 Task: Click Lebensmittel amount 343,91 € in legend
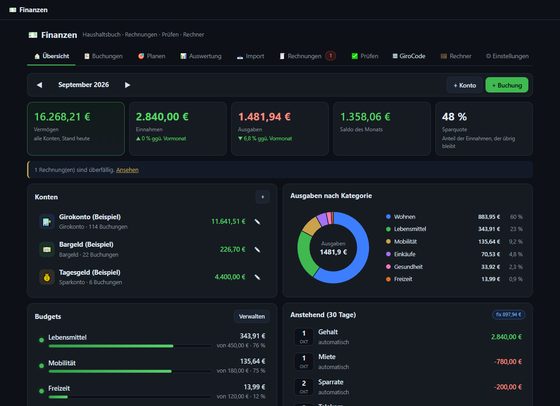(489, 229)
